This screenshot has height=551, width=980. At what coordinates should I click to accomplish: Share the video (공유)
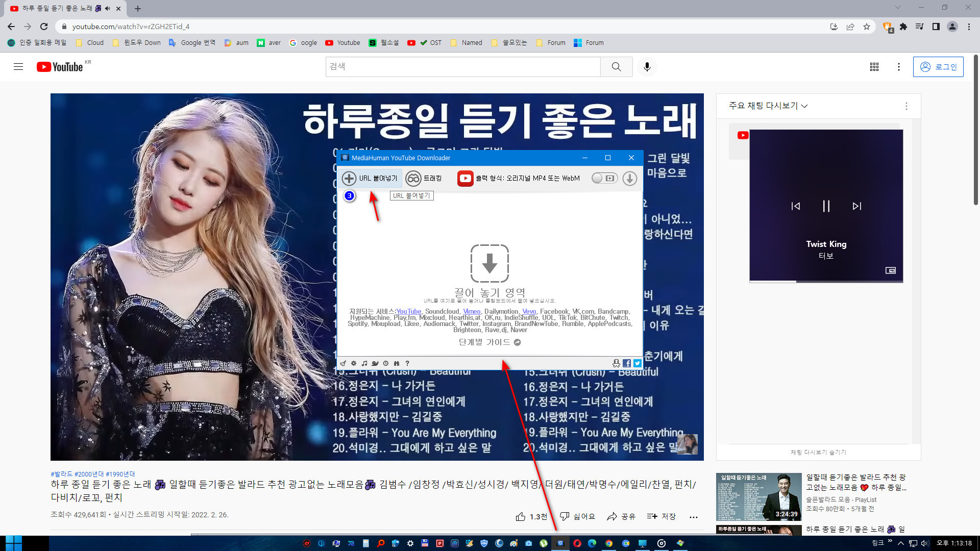tap(621, 517)
